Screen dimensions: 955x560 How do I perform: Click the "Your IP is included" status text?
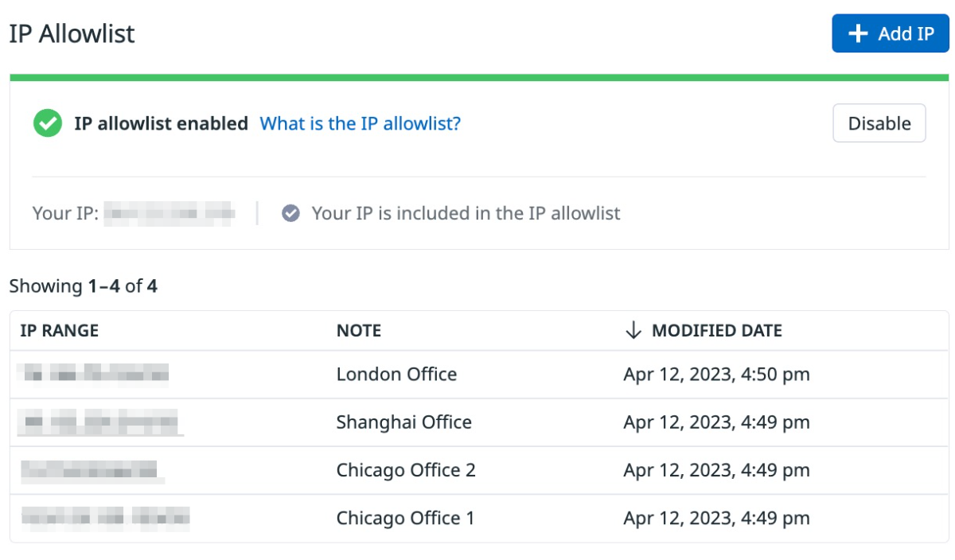tap(466, 213)
